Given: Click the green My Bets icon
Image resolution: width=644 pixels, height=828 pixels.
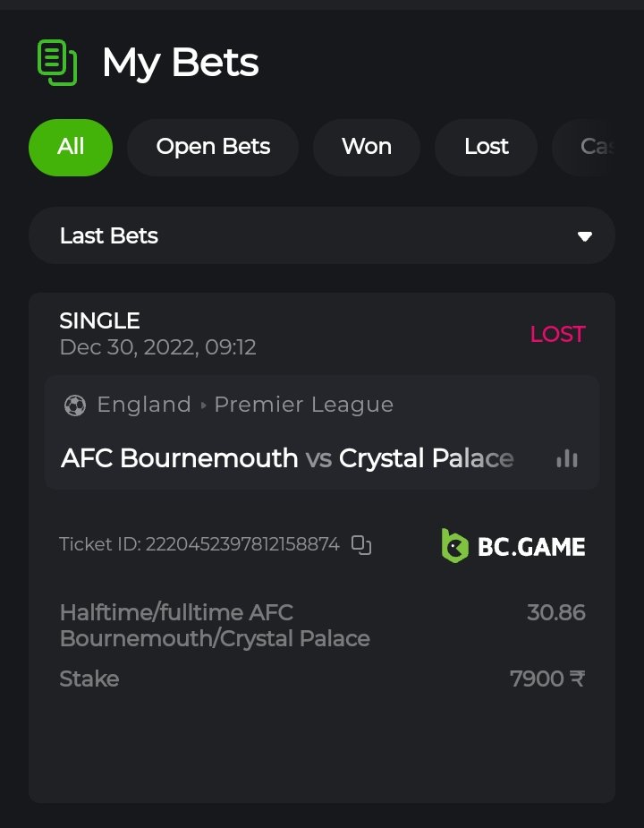Looking at the screenshot, I should [x=57, y=63].
